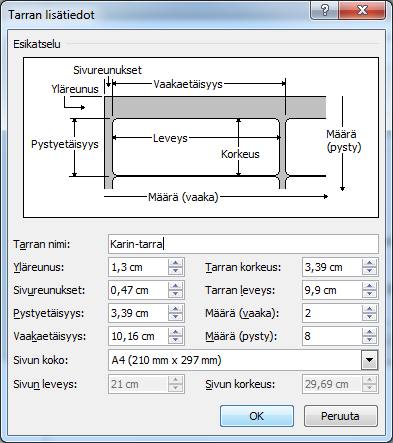Click the Määrä (pysty) field label

click(x=241, y=336)
